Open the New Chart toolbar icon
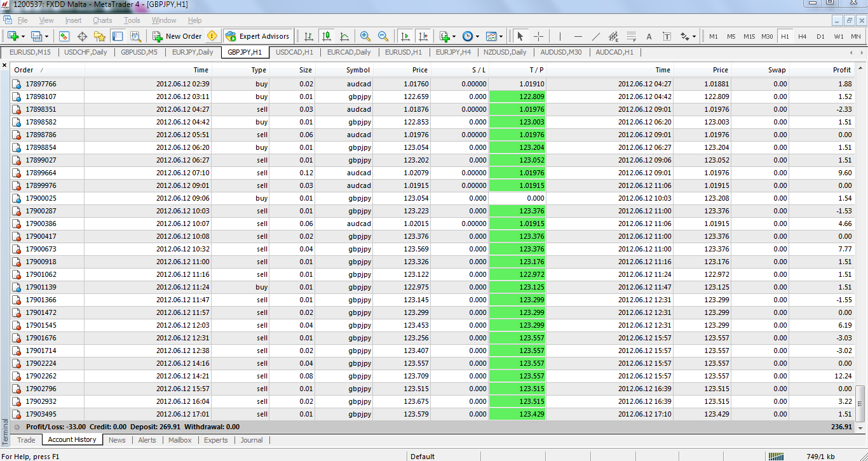This screenshot has height=461, width=868. point(13,36)
